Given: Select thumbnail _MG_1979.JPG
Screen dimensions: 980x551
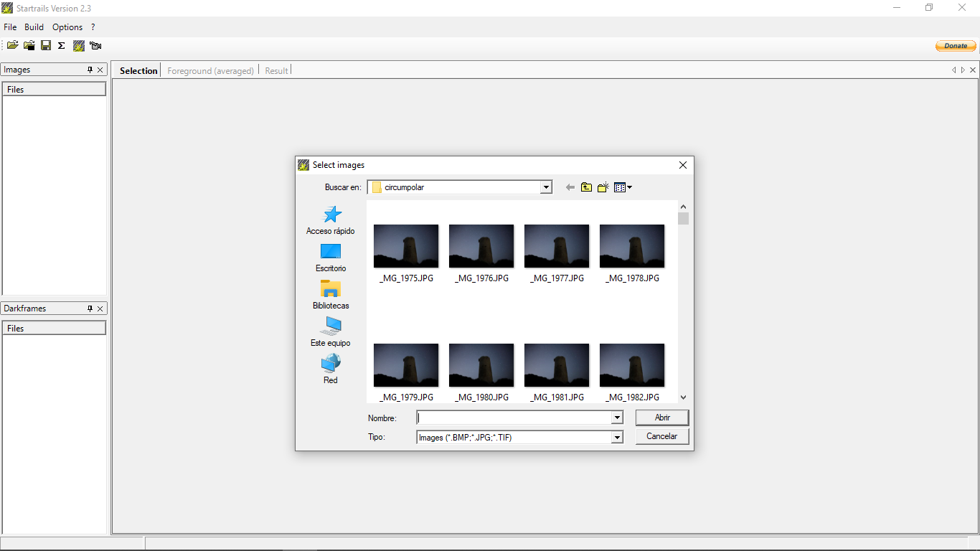Looking at the screenshot, I should pos(406,372).
